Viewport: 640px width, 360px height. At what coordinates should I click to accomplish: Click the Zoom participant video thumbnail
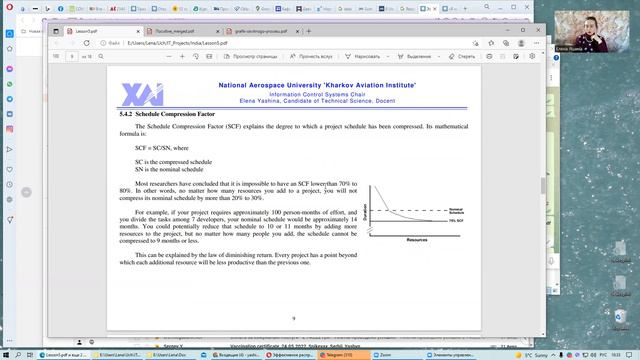point(592,31)
